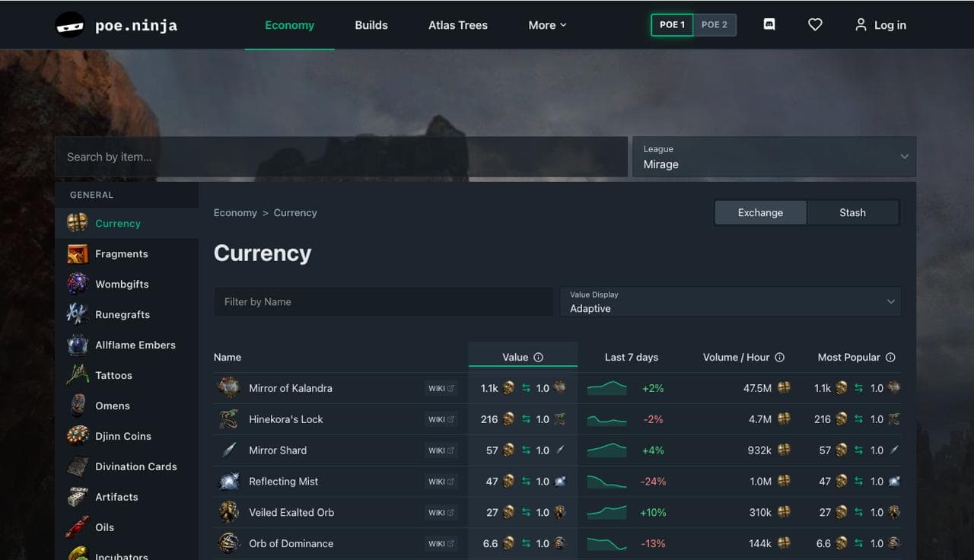This screenshot has height=560, width=974.
Task: Click the Tattoos sidebar icon
Action: click(x=78, y=375)
